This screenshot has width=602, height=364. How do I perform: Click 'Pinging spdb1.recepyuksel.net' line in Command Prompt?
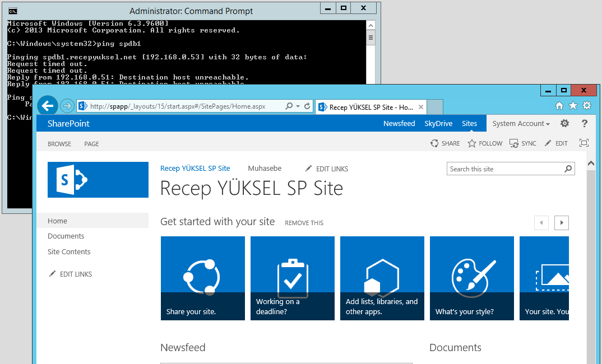[x=157, y=57]
